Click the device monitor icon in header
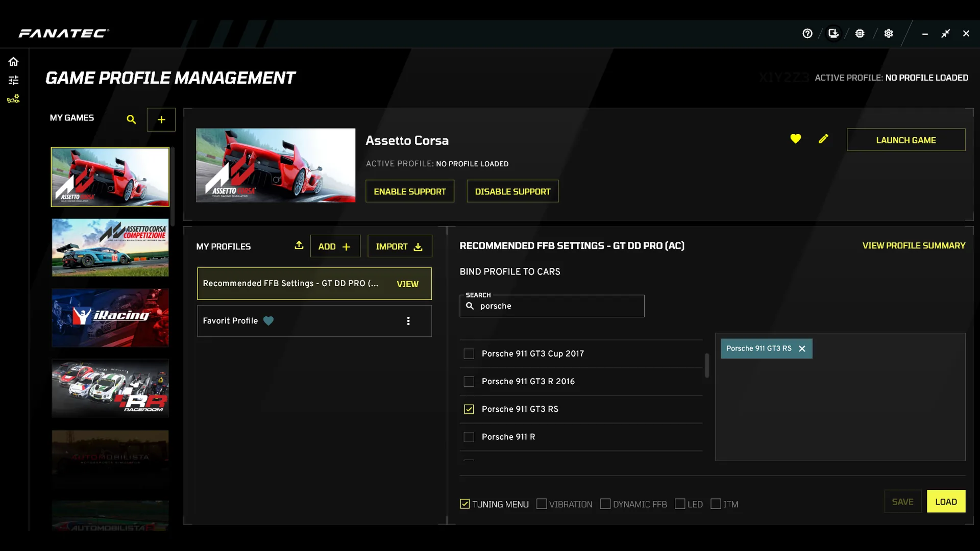 point(834,34)
